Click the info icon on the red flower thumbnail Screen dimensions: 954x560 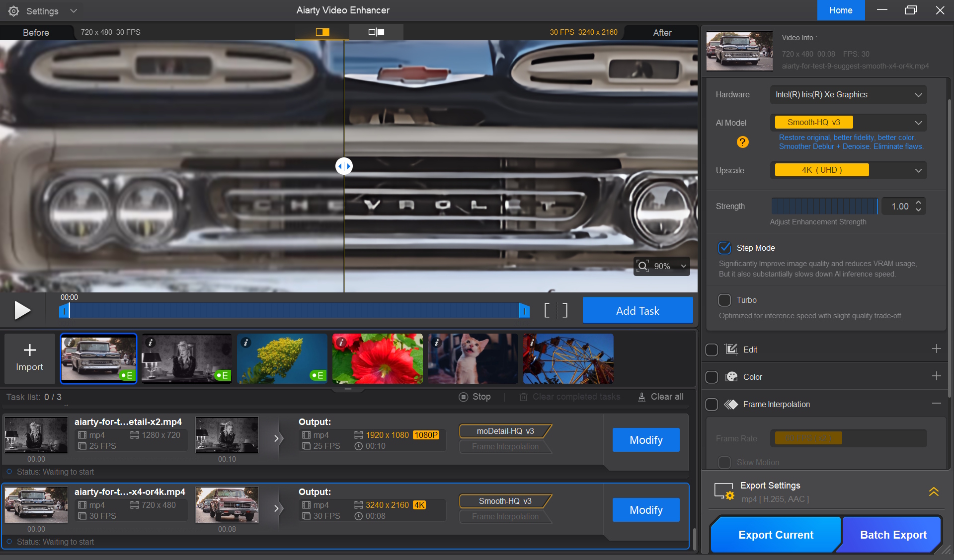pos(341,342)
